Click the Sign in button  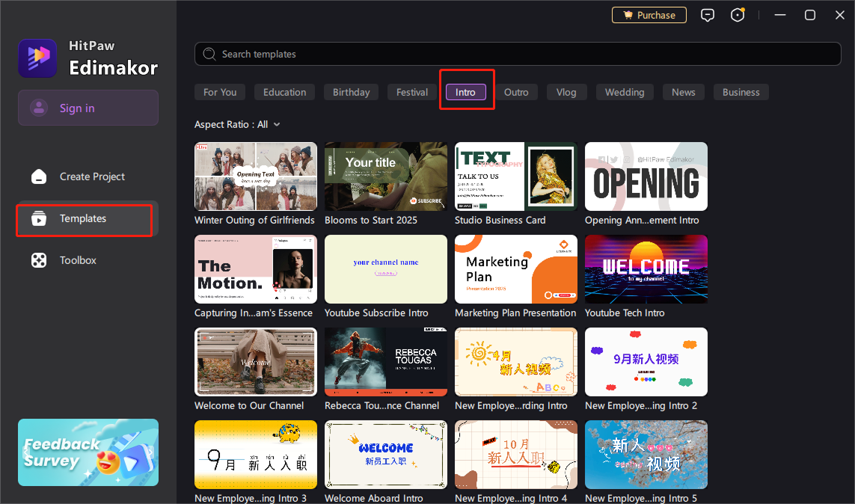tap(88, 108)
